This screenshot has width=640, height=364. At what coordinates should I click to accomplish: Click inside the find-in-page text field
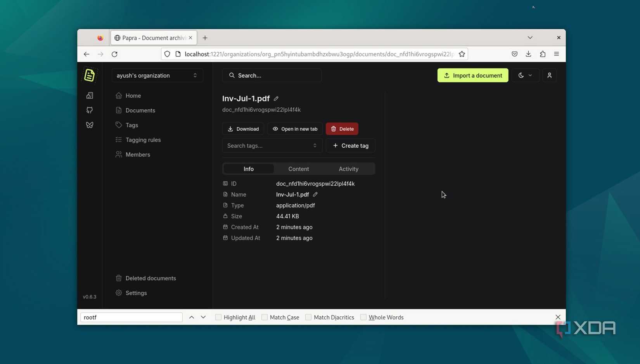(131, 317)
